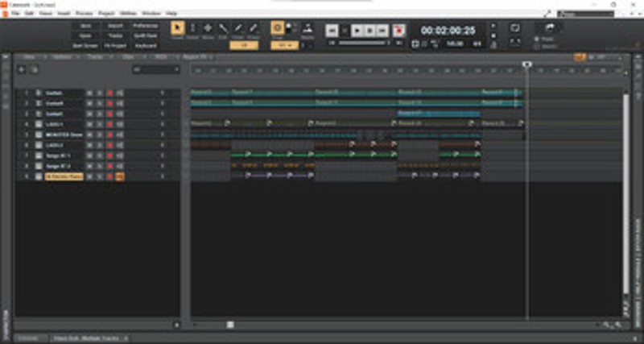Click the Start Screen button

86,46
